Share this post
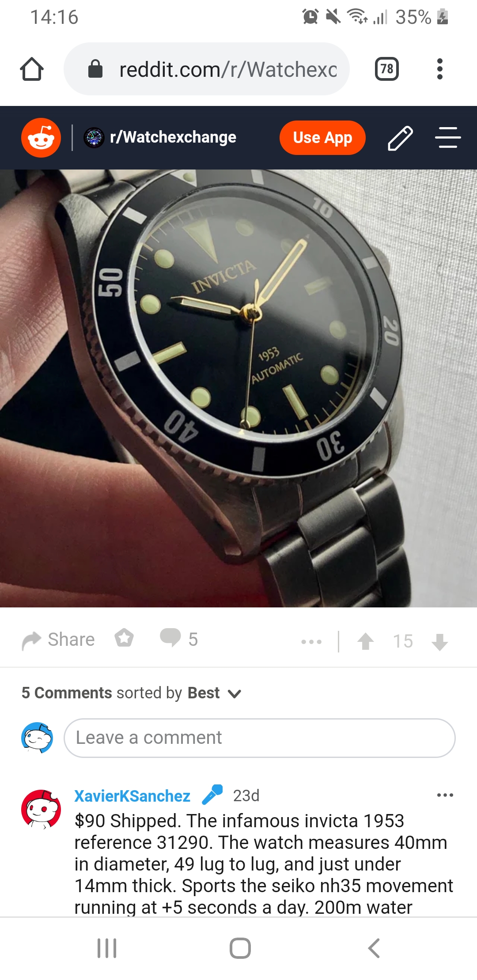This screenshot has height=980, width=477. 58,640
